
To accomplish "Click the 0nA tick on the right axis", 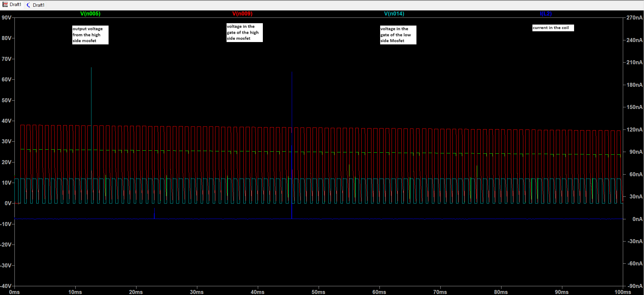I will [x=638, y=219].
